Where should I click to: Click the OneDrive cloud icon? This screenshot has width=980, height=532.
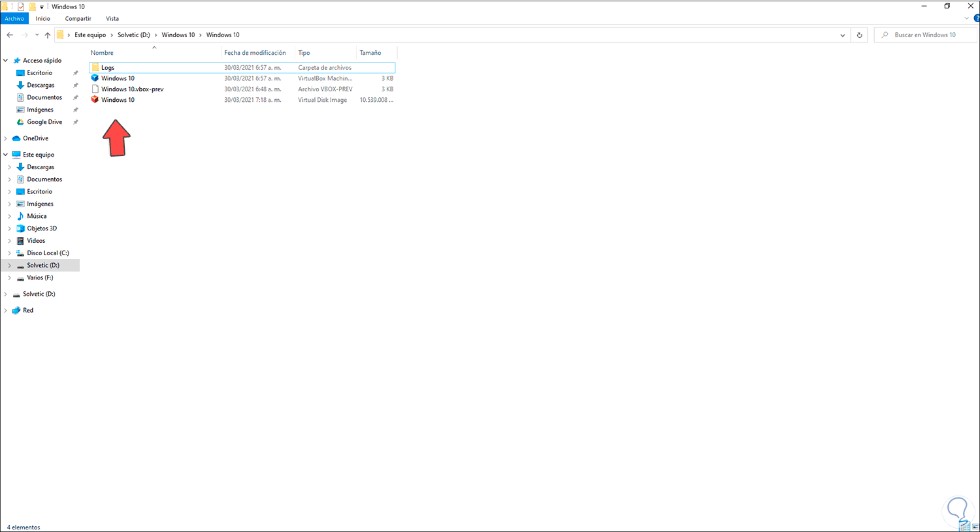[17, 138]
